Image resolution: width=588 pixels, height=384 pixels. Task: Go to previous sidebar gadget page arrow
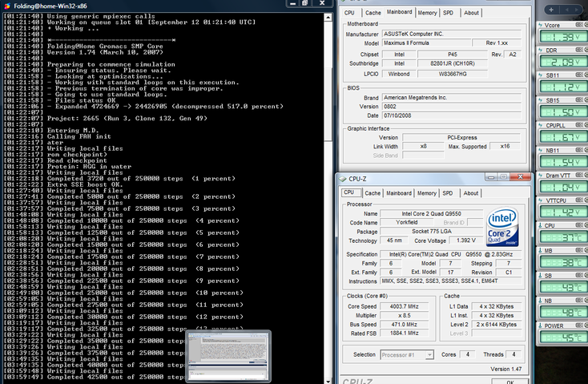[x=566, y=10]
